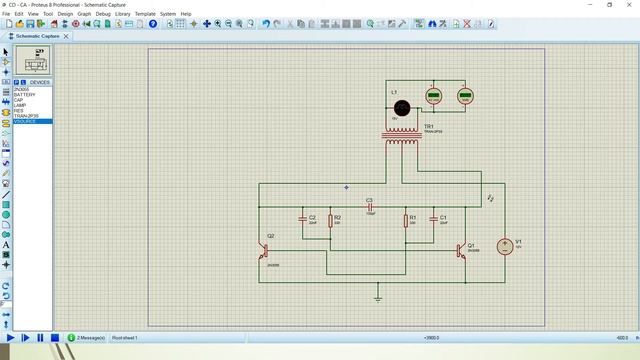The image size is (640, 360).
Task: Click the Y-Mirror vertical flip icon
Action: pyautogui.click(x=6, y=324)
